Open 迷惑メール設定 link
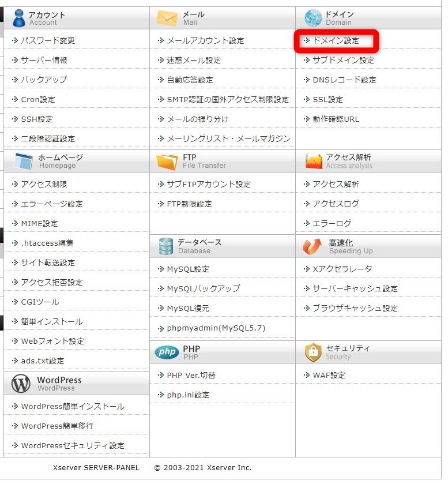This screenshot has width=448, height=484. 194,60
